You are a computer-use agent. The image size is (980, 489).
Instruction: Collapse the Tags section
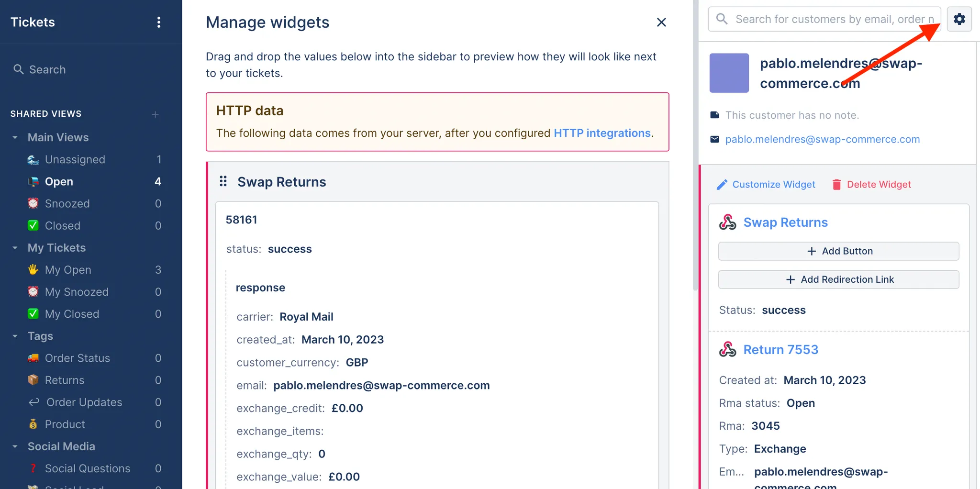pos(15,336)
